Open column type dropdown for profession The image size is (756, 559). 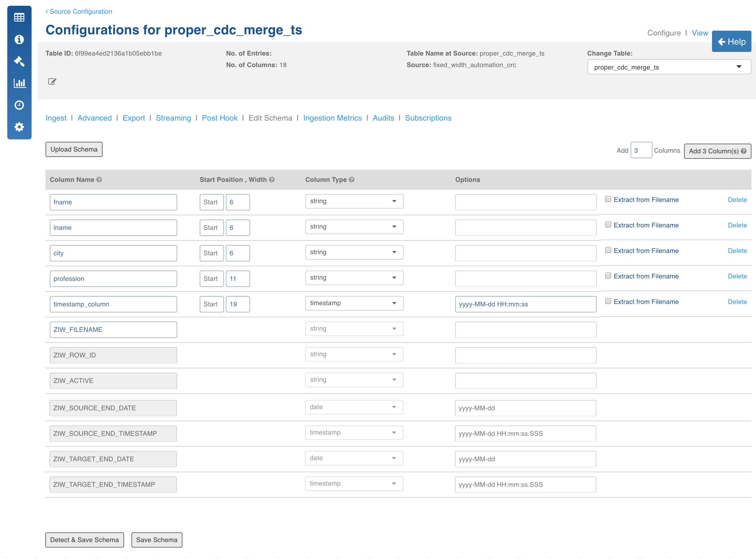click(354, 278)
